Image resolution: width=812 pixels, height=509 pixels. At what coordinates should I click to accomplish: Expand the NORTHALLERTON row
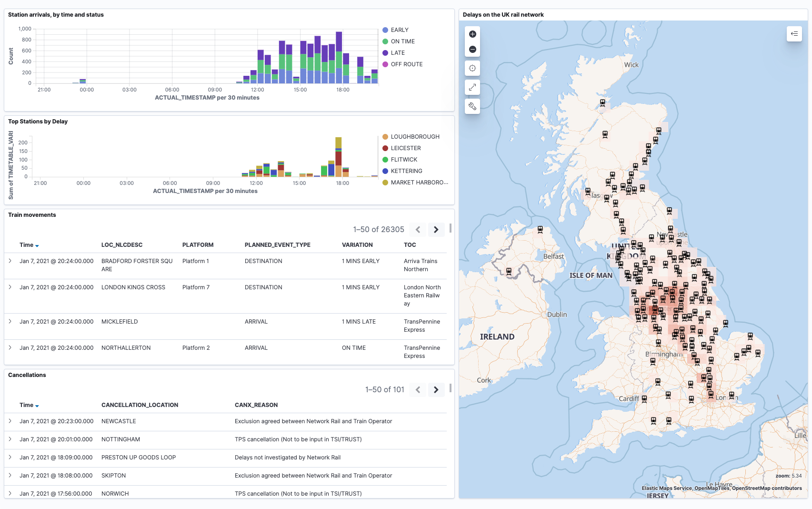click(10, 347)
